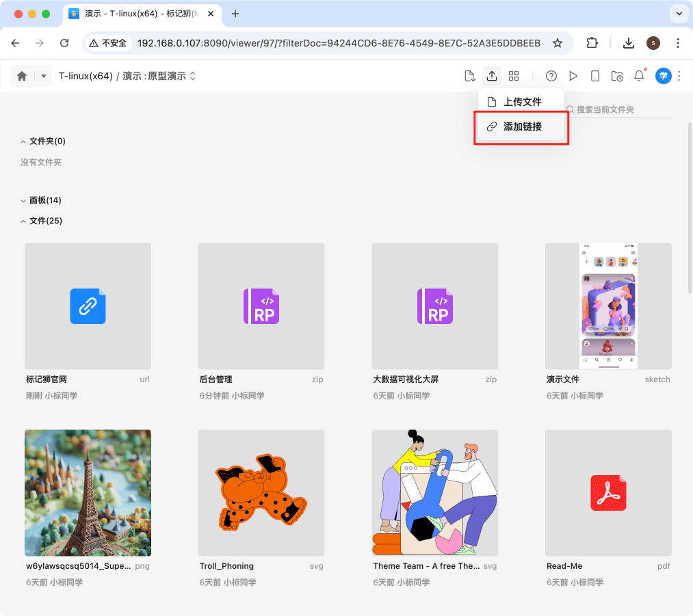The image size is (693, 616).
Task: Switch to grid view layout icon
Action: 514,76
